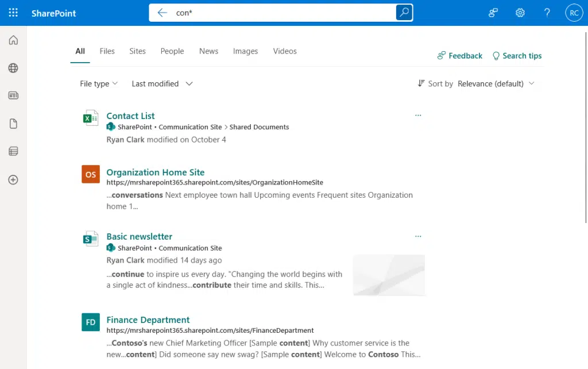Click the Feedback link
The image size is (588, 369).
point(460,56)
